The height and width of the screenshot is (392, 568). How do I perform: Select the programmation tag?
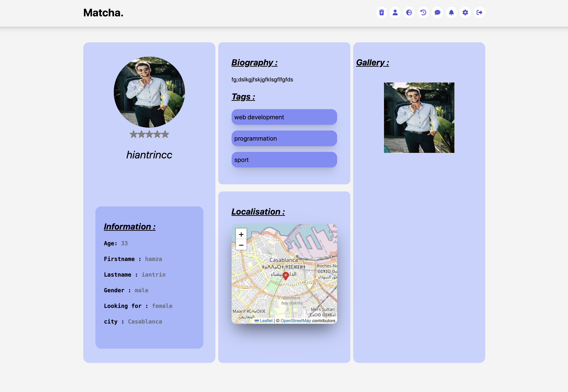pyautogui.click(x=284, y=138)
